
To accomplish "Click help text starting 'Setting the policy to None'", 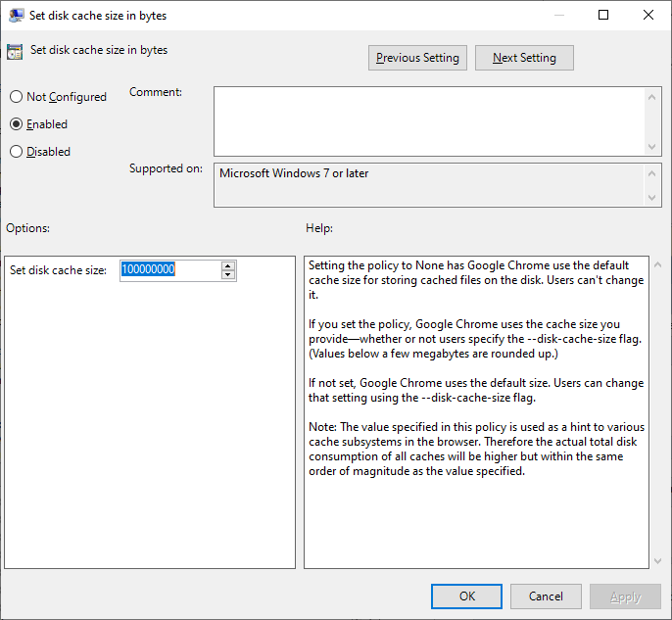I will tap(476, 280).
